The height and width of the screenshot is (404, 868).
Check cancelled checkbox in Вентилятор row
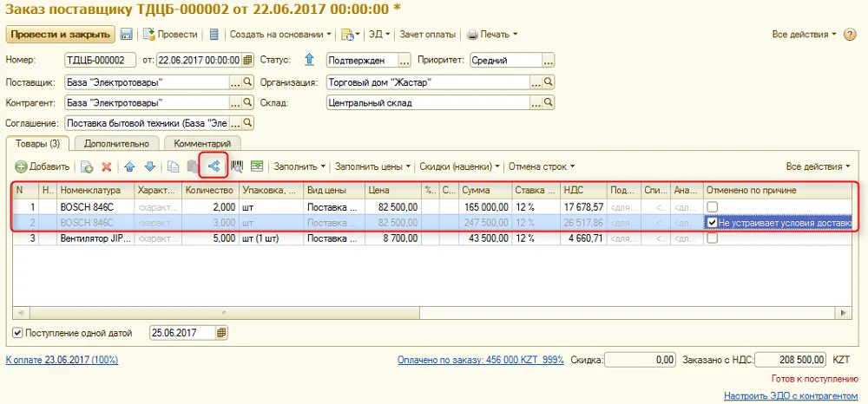point(712,238)
